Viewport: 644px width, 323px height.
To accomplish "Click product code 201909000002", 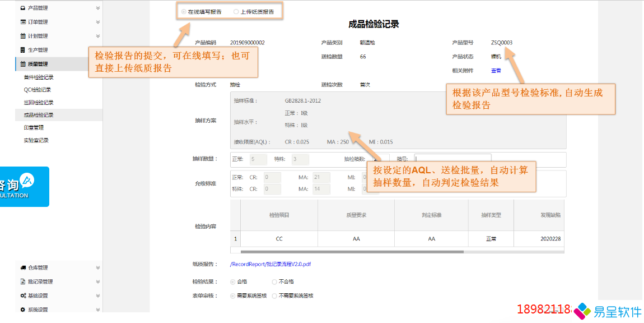I will click(248, 43).
